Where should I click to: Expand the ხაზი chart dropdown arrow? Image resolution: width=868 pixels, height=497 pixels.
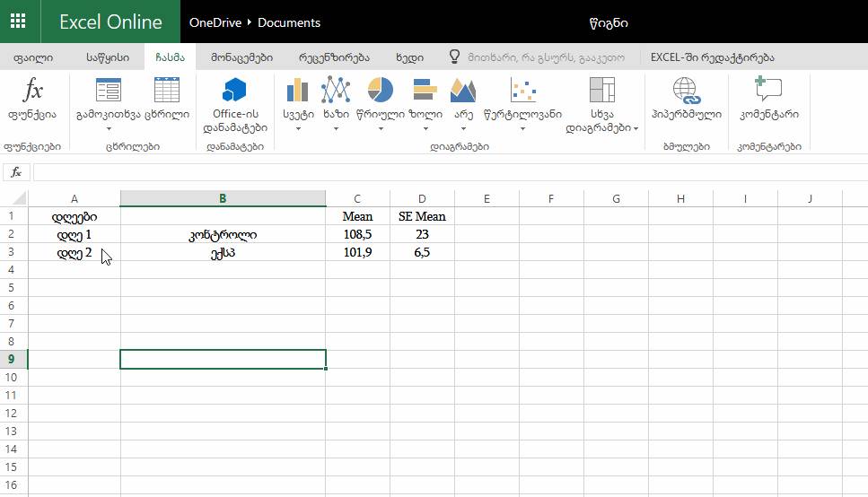click(x=336, y=129)
